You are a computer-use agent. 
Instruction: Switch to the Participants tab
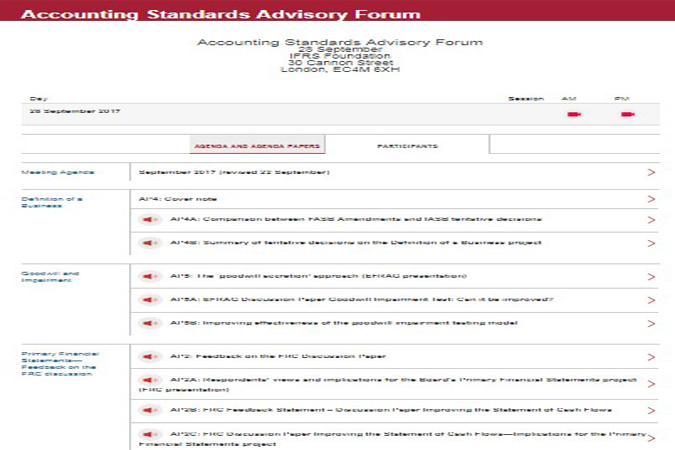tap(407, 146)
